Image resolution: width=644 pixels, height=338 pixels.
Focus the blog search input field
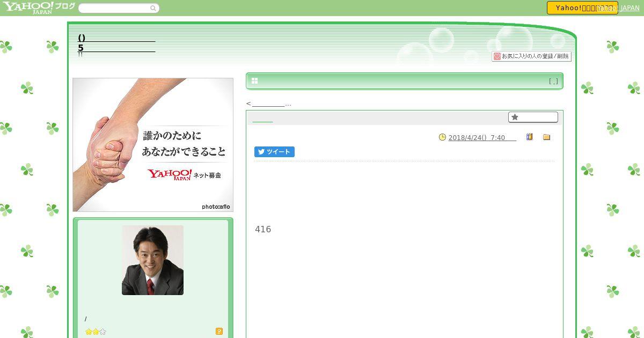point(114,8)
